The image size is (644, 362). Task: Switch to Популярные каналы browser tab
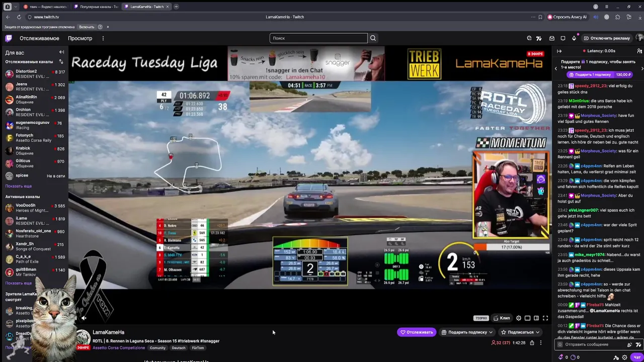[x=95, y=7]
